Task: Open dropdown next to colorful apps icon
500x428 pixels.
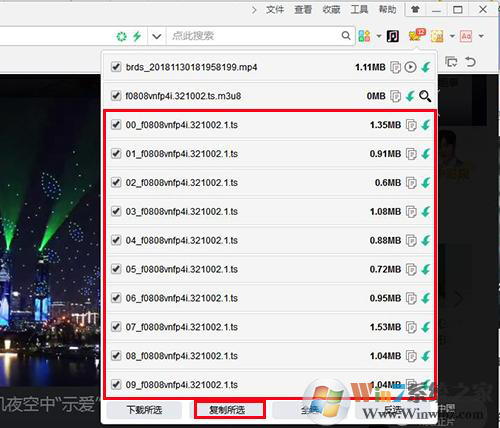Action: pyautogui.click(x=379, y=36)
